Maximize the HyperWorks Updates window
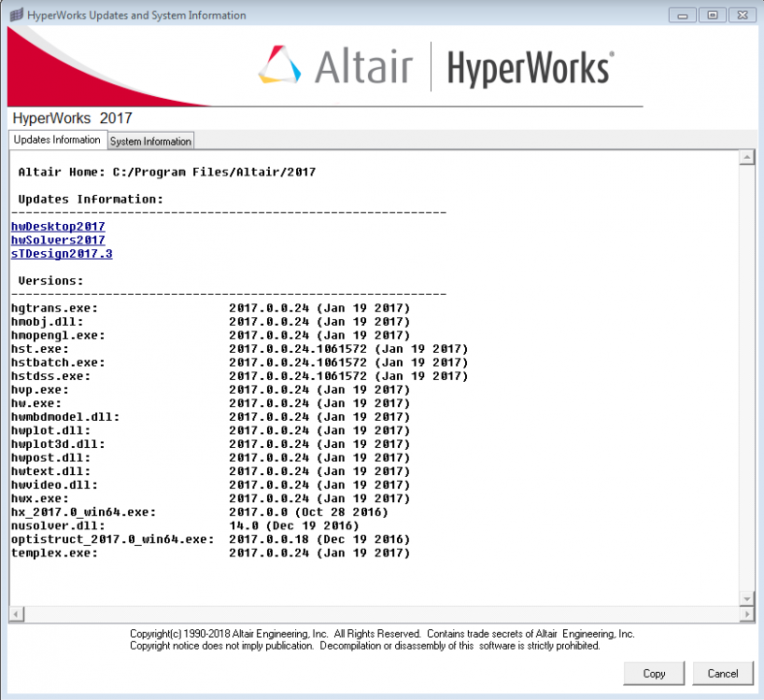The width and height of the screenshot is (764, 700). (713, 15)
